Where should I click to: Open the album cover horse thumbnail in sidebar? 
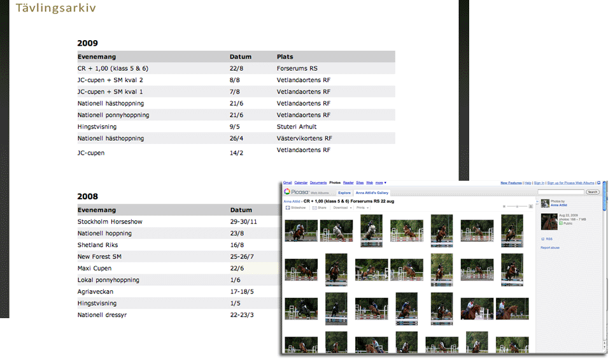(x=549, y=221)
